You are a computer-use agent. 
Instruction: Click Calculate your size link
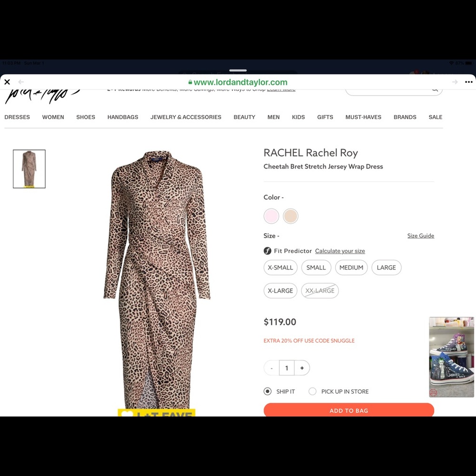340,251
